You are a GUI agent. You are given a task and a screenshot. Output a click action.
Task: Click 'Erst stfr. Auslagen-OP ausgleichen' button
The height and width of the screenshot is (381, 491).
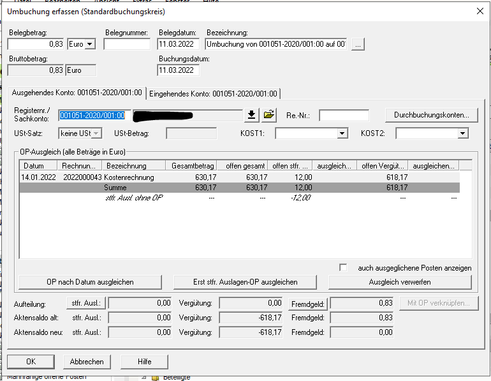click(245, 282)
